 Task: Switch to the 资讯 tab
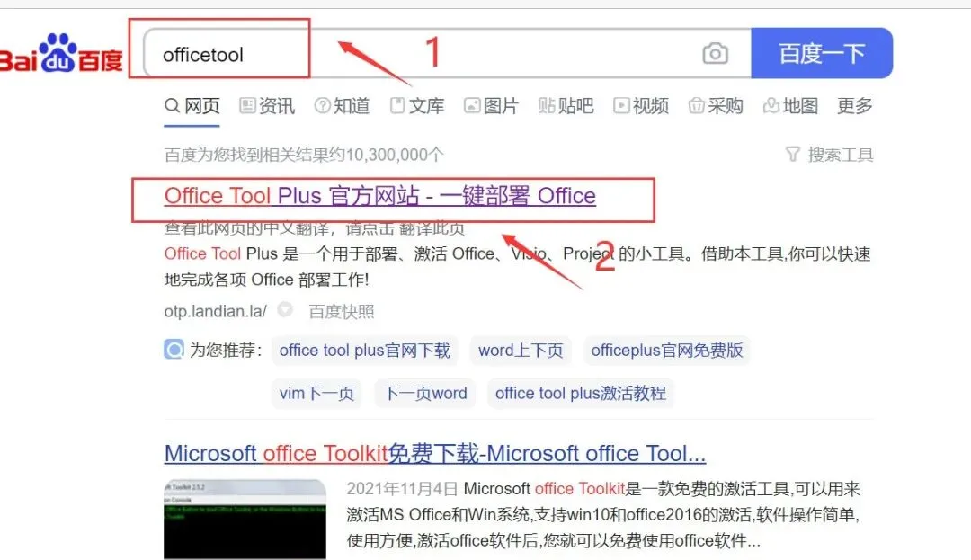(267, 106)
